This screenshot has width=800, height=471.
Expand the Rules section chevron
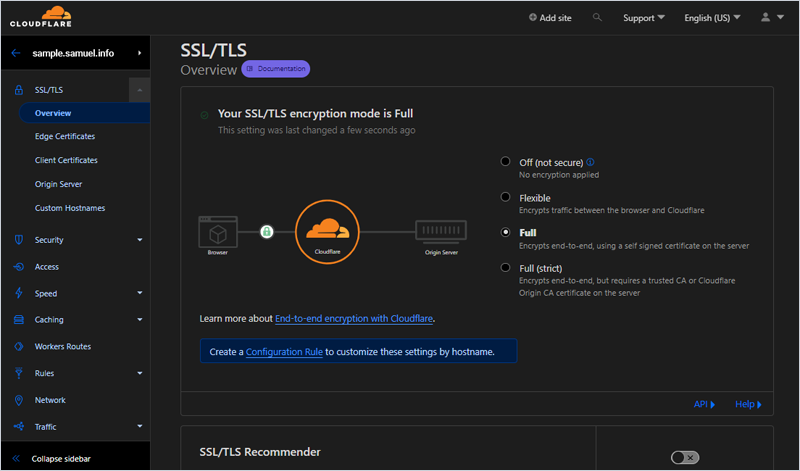click(140, 373)
